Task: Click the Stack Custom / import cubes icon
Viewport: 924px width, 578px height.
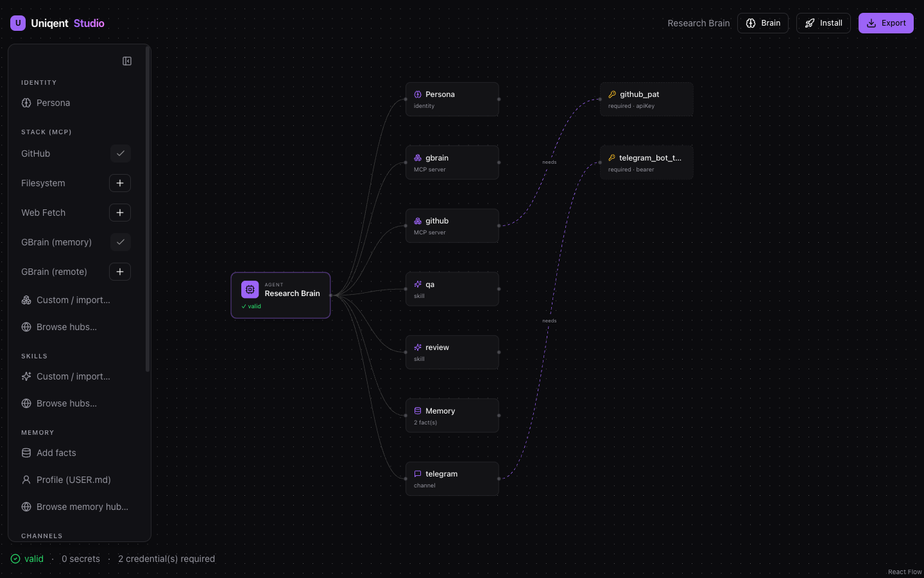Action: coord(26,300)
